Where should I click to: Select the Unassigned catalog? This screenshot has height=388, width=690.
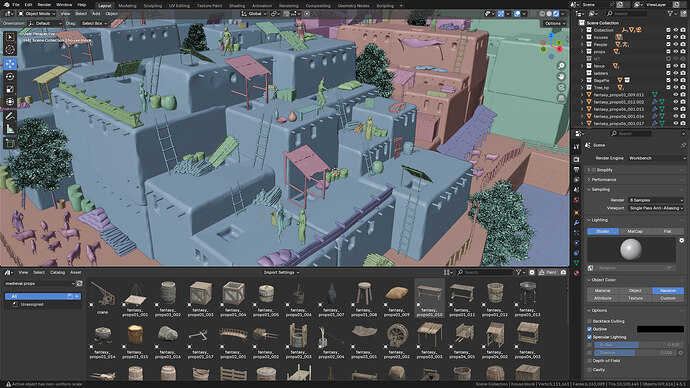coord(32,304)
